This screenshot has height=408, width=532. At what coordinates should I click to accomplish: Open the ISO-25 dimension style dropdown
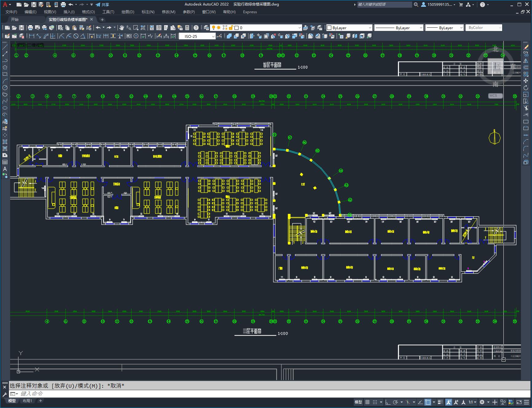tap(197, 36)
